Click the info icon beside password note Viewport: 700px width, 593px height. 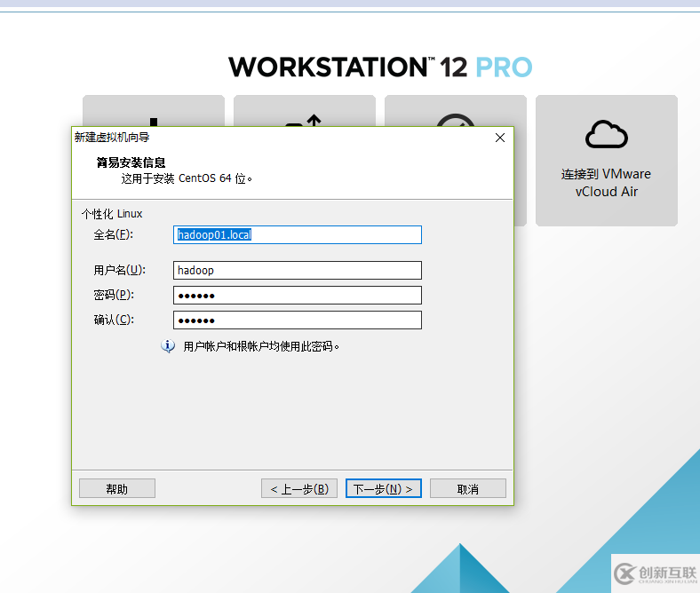[168, 346]
